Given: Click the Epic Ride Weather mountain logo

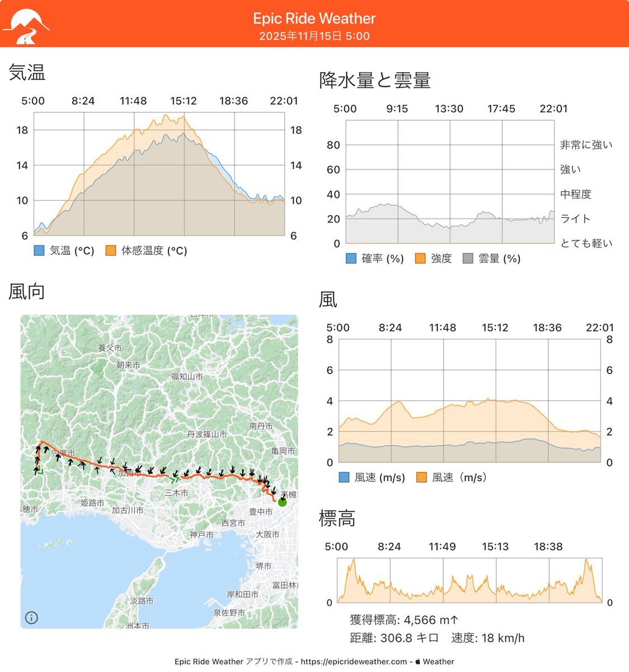Looking at the screenshot, I should click(x=26, y=26).
